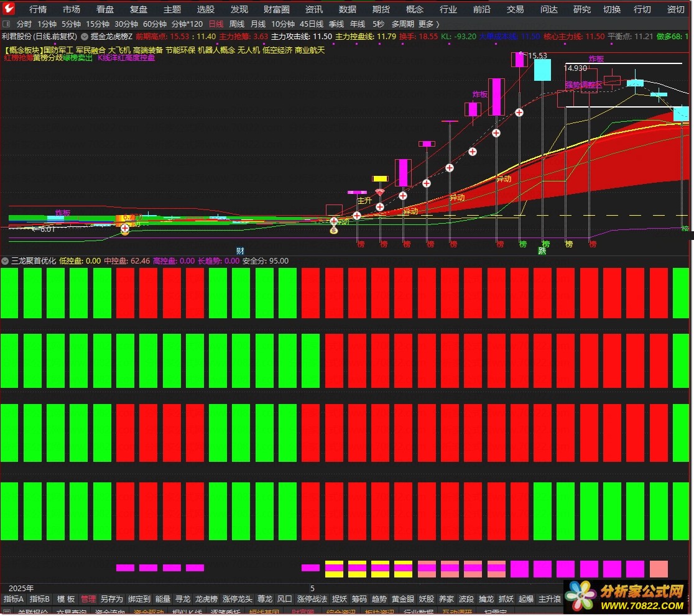This screenshot has height=616, width=694.
Task: Apply the 黄金眼 indicator
Action: 403,599
